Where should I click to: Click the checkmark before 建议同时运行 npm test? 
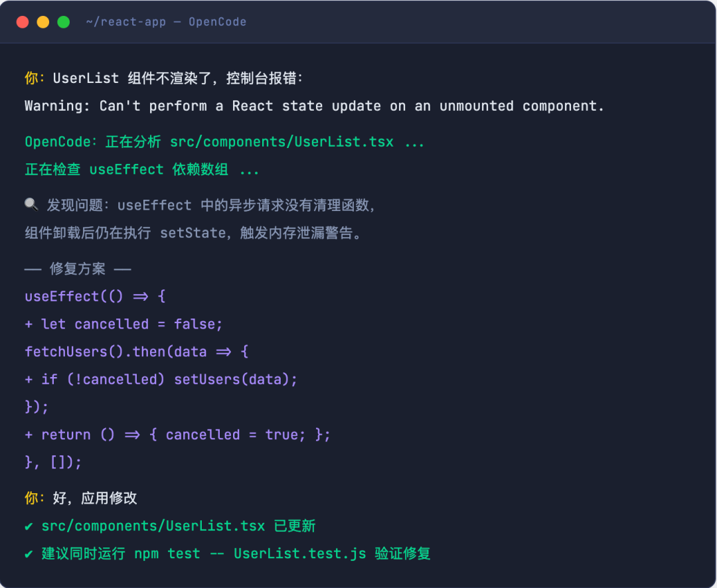(x=29, y=553)
